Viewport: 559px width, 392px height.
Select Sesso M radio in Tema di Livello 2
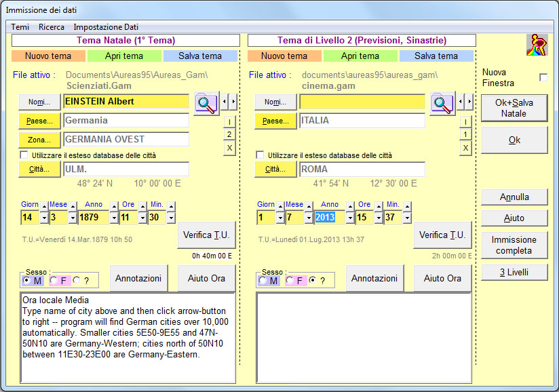pos(263,281)
